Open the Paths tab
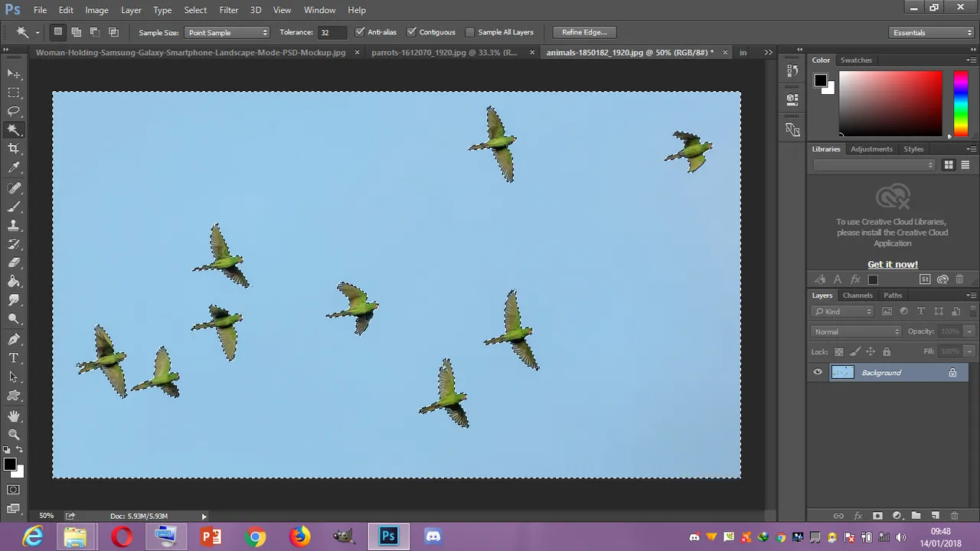 point(893,295)
